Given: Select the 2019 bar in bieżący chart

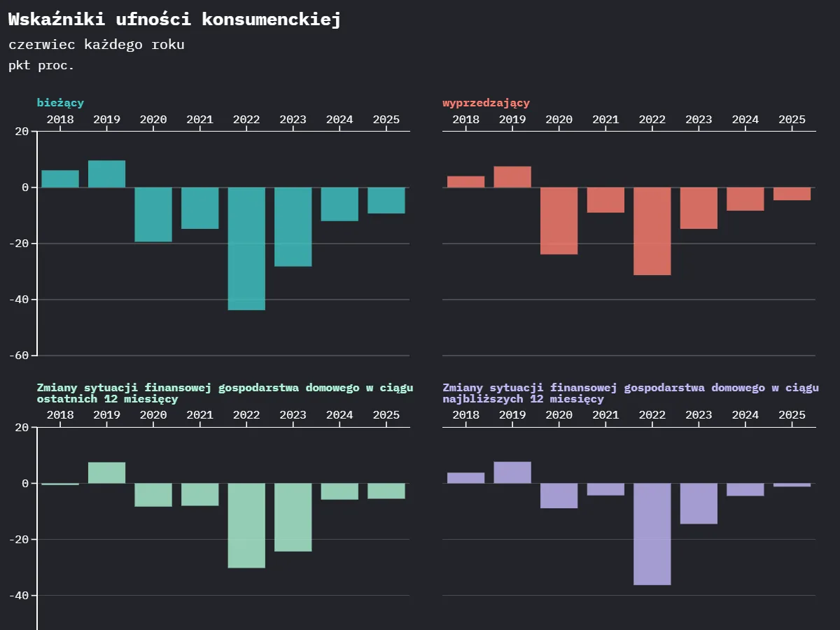Looking at the screenshot, I should click(x=106, y=174).
